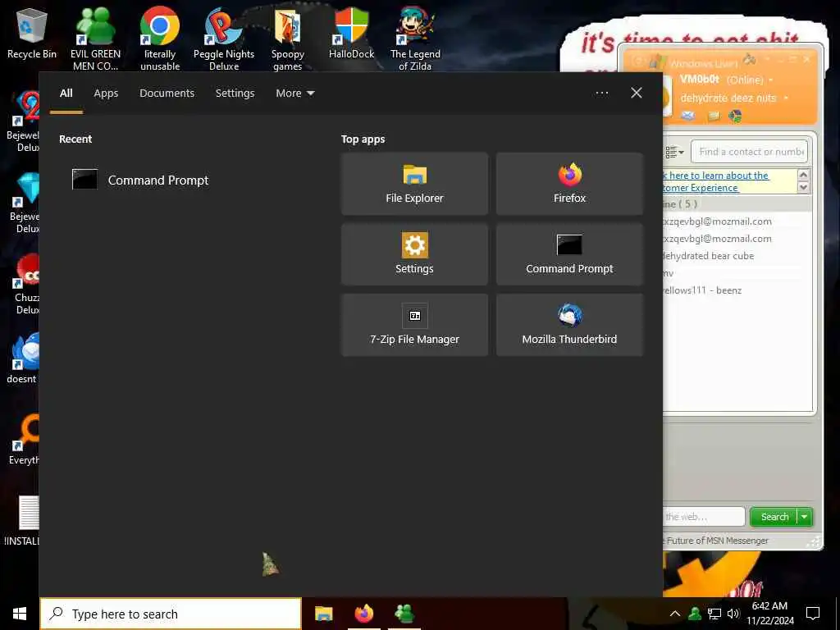Collapse the Online ( 5 ) group header

tap(737, 203)
